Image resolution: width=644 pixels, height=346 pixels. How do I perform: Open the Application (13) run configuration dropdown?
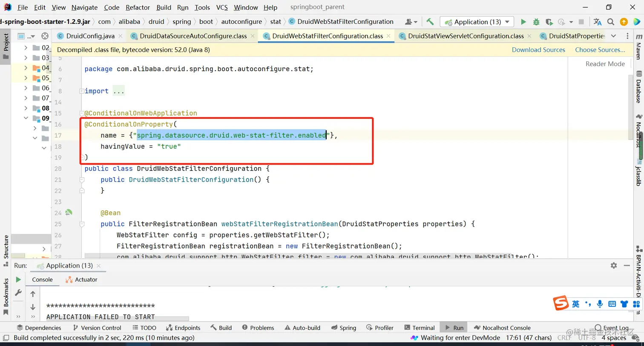(477, 22)
